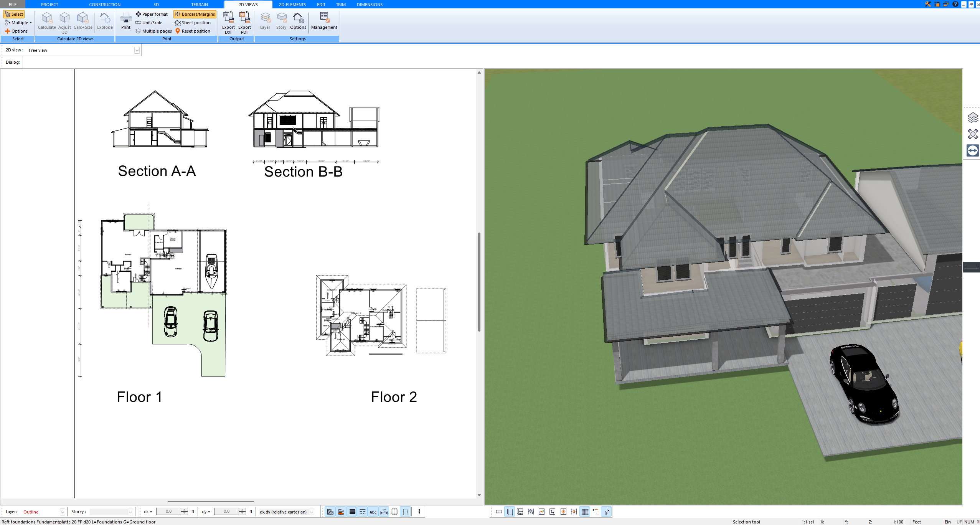Toggle Borders/Margins display
The height and width of the screenshot is (525, 980).
click(195, 14)
